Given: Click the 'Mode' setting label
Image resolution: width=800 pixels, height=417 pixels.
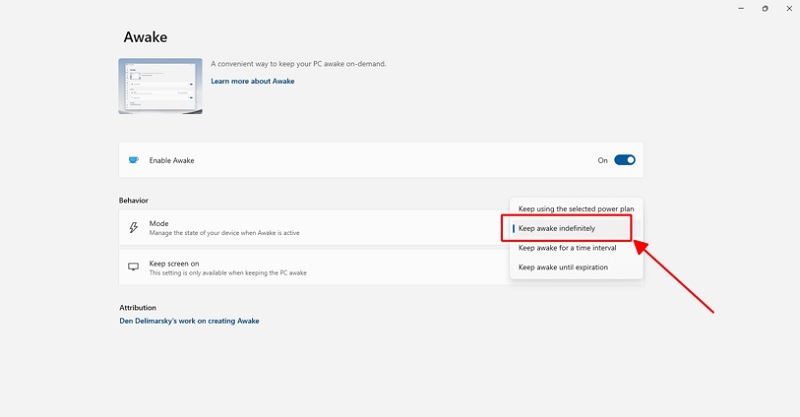Looking at the screenshot, I should coord(159,223).
